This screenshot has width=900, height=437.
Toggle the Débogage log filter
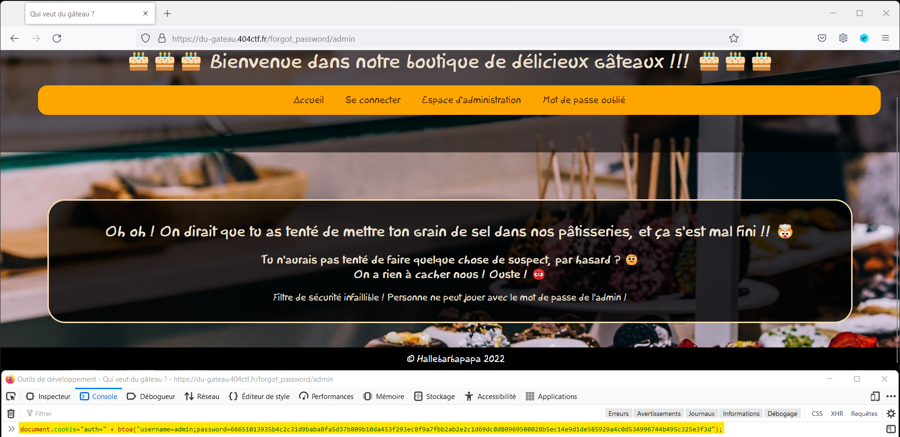click(x=782, y=413)
